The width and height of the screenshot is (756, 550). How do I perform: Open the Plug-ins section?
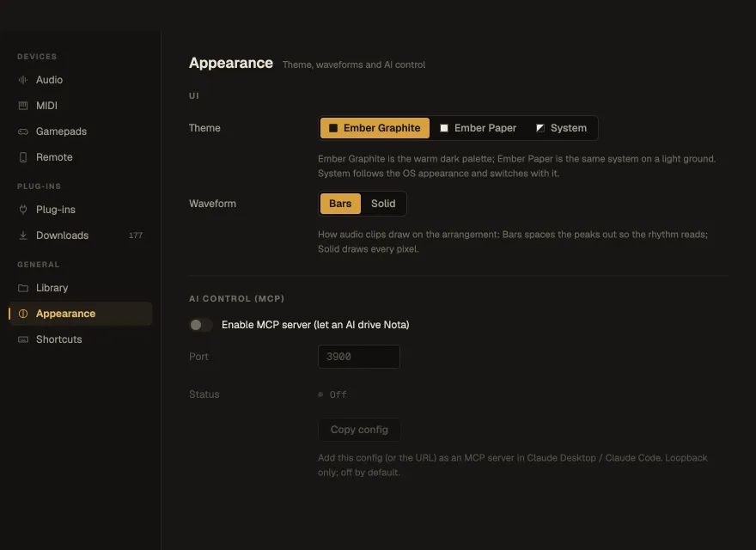(80, 210)
